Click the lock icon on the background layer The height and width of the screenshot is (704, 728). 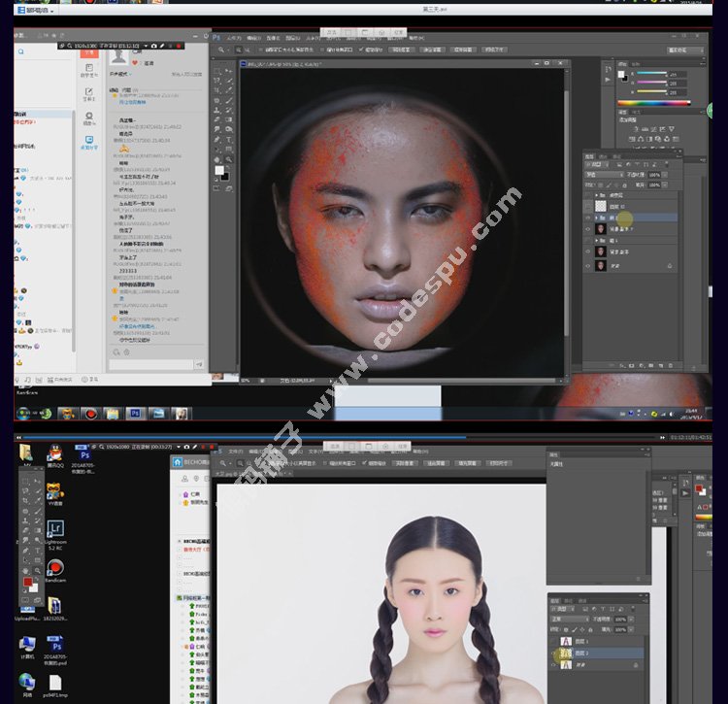point(669,265)
